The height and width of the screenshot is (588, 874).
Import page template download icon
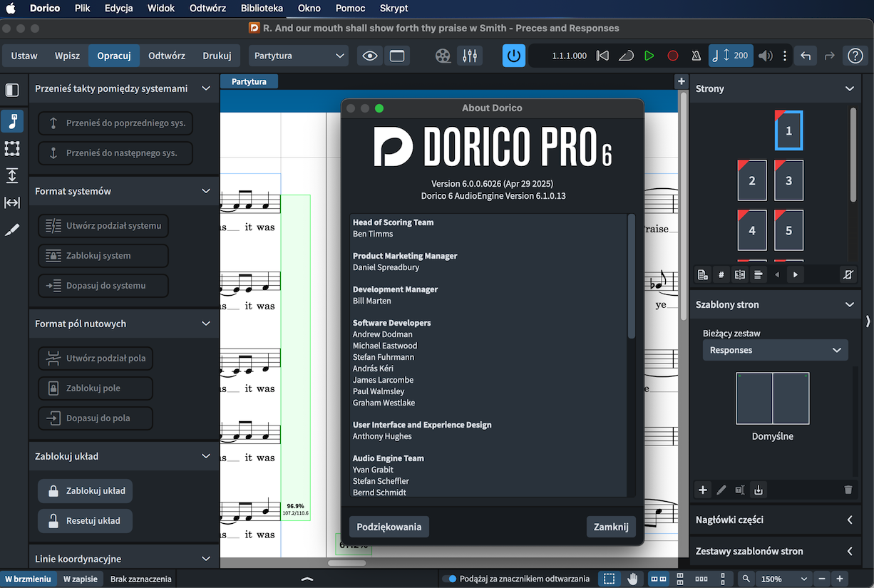point(759,490)
